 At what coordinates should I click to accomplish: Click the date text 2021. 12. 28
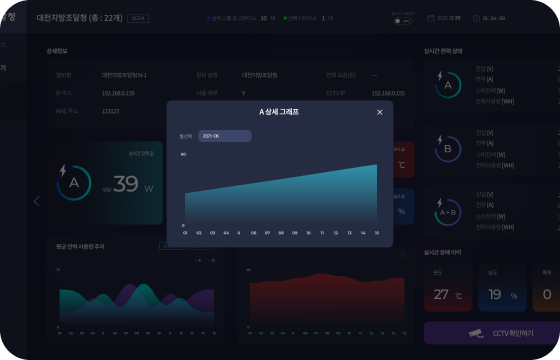point(449,18)
